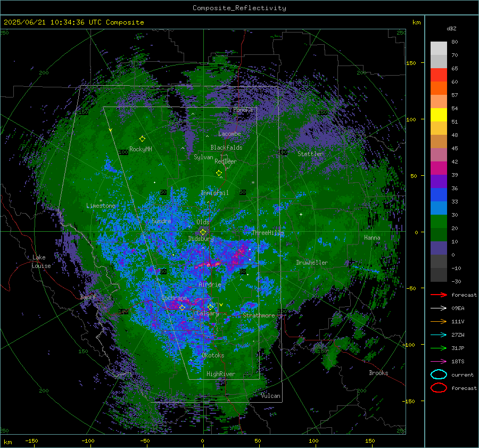The height and width of the screenshot is (448, 479).
Task: Click the yellow radar marker above Didsbury
Action: point(203,232)
